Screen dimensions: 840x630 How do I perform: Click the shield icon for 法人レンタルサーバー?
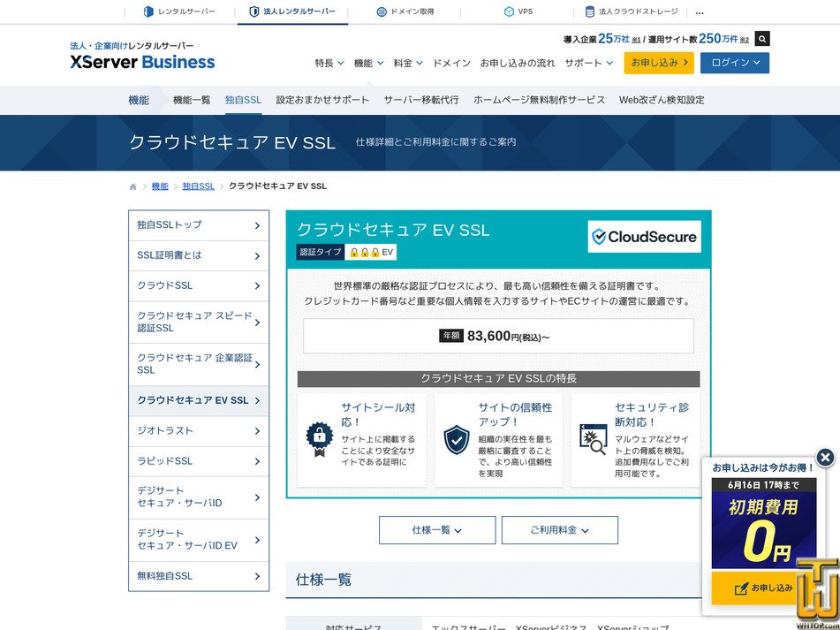click(x=254, y=11)
